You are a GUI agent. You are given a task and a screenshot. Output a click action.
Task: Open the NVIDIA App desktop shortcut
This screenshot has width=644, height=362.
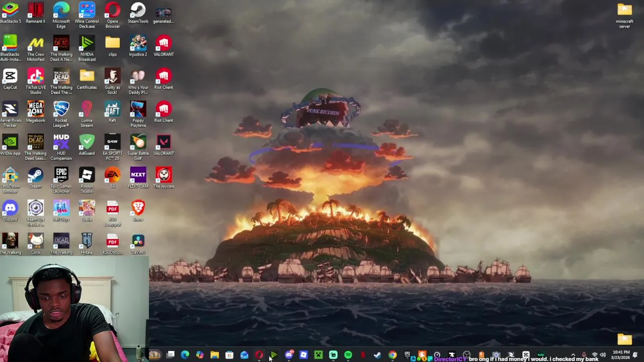click(10, 145)
